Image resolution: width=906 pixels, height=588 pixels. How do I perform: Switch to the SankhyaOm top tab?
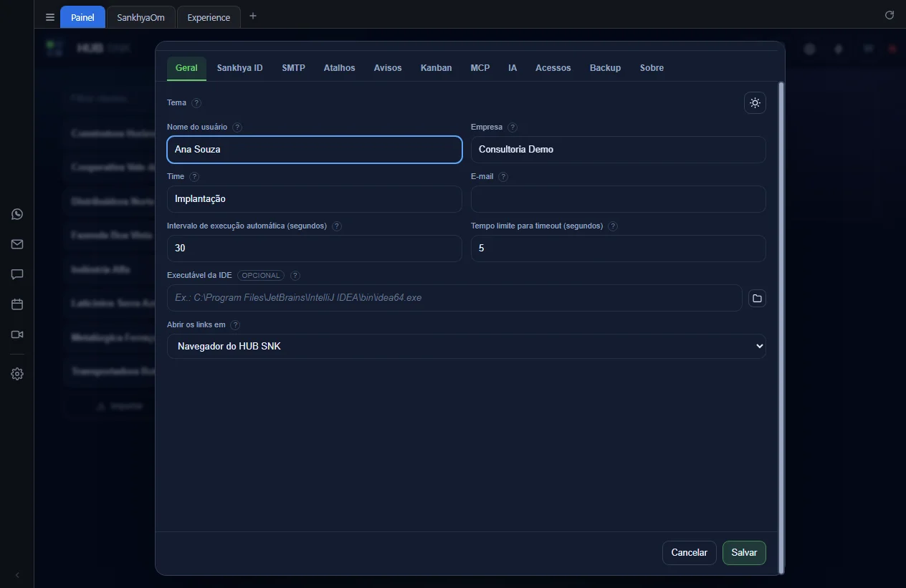pyautogui.click(x=141, y=17)
